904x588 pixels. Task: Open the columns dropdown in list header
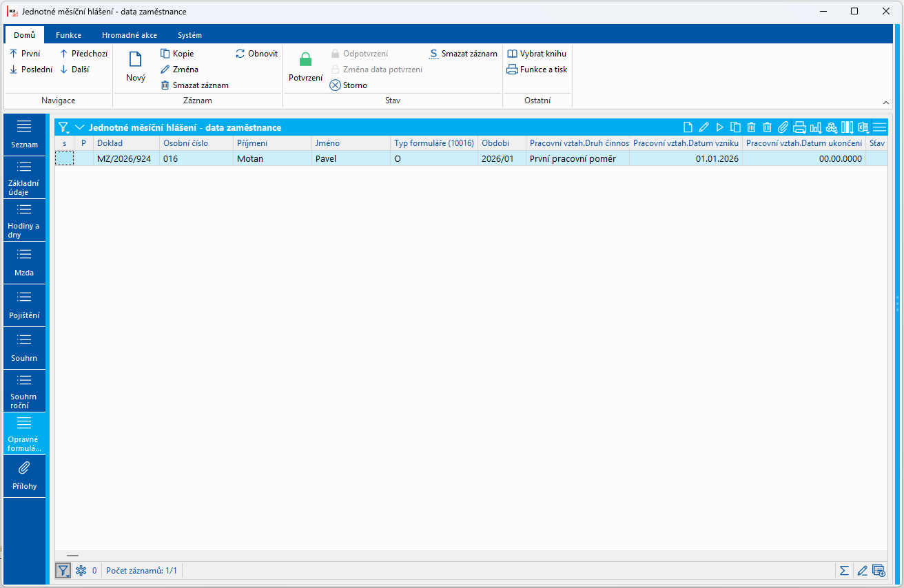(x=847, y=127)
